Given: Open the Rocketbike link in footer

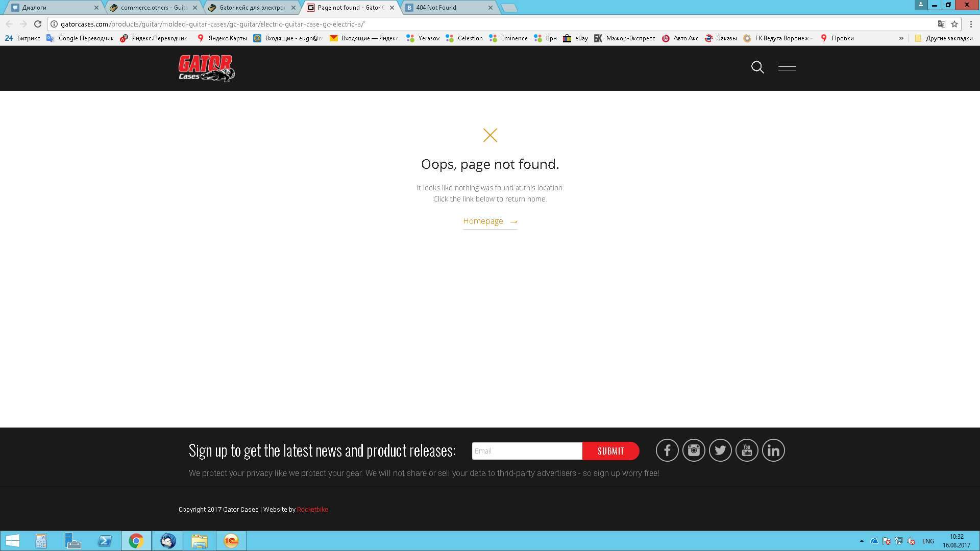Looking at the screenshot, I should coord(312,510).
